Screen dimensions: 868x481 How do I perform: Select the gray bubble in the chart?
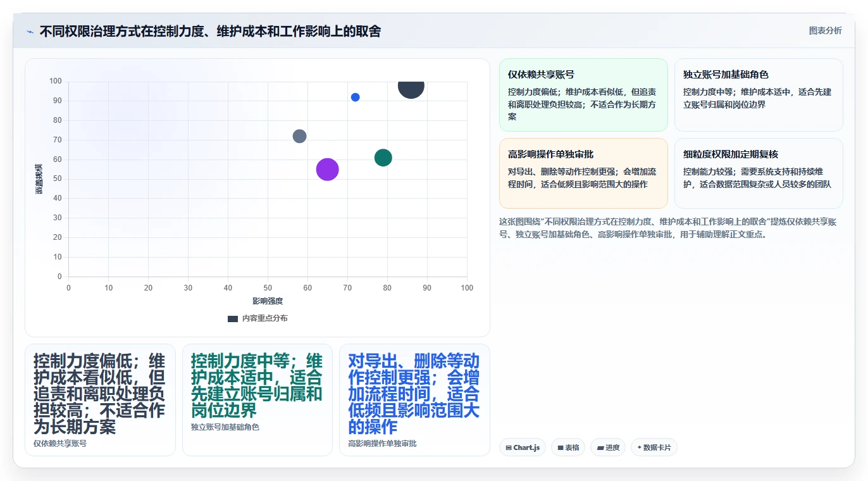point(300,136)
